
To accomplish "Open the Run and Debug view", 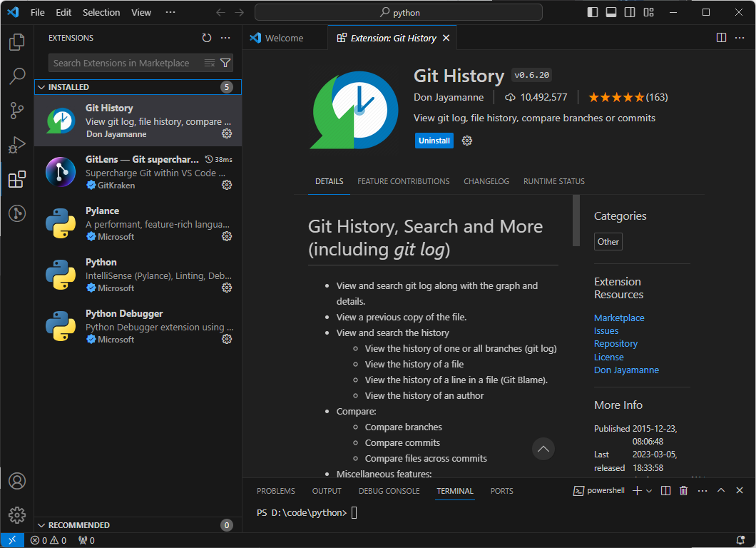I will click(17, 145).
